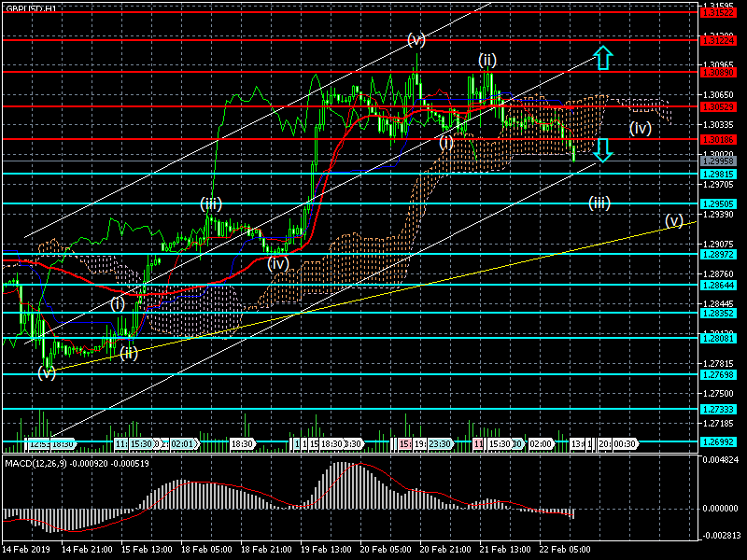The height and width of the screenshot is (560, 747).
Task: Select the 1.26992 cyan price tag
Action: (x=718, y=442)
